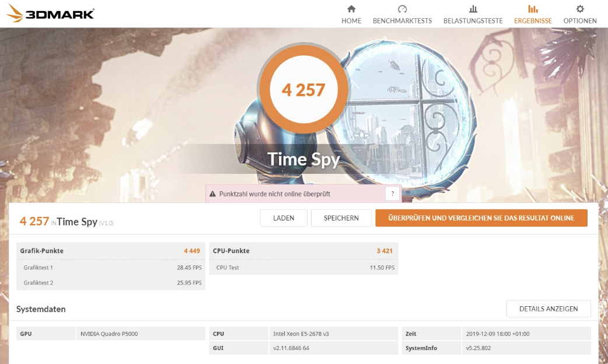
Task: Click DETAILS ANZEIGEN button
Action: (x=548, y=309)
